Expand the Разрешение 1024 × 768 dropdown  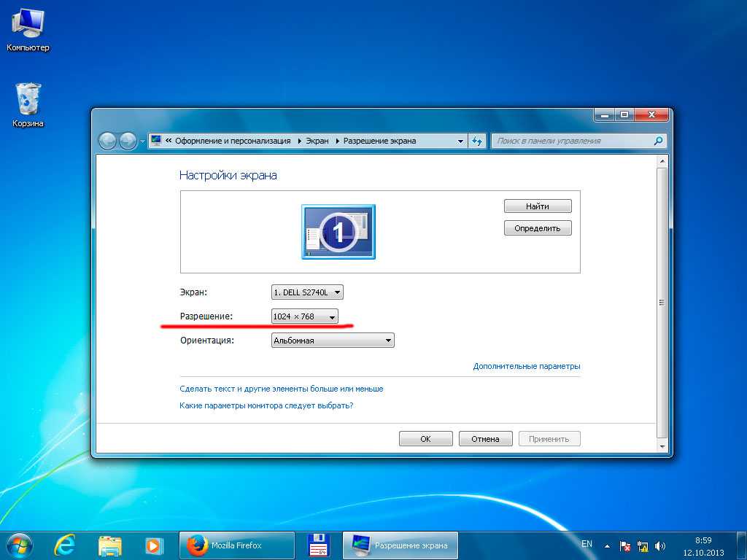[x=305, y=316]
